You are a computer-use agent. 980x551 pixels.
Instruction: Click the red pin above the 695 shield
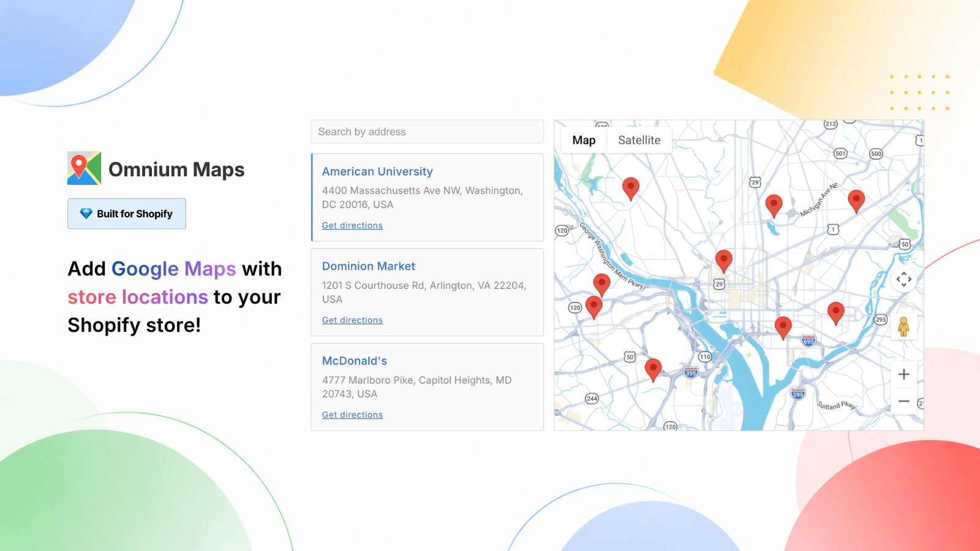tap(783, 328)
